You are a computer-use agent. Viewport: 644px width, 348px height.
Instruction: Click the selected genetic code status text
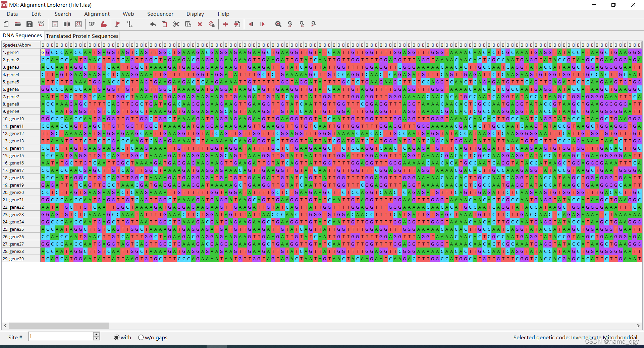click(x=575, y=337)
